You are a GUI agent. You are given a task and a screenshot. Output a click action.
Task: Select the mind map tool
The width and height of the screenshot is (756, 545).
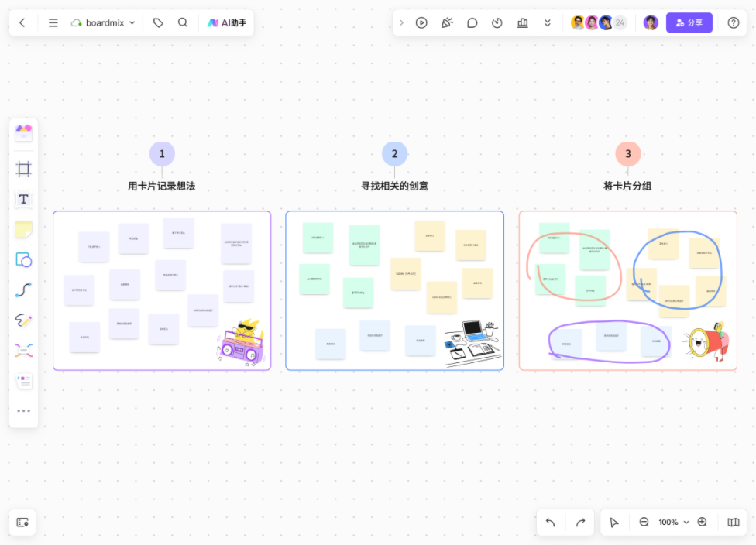coord(24,350)
